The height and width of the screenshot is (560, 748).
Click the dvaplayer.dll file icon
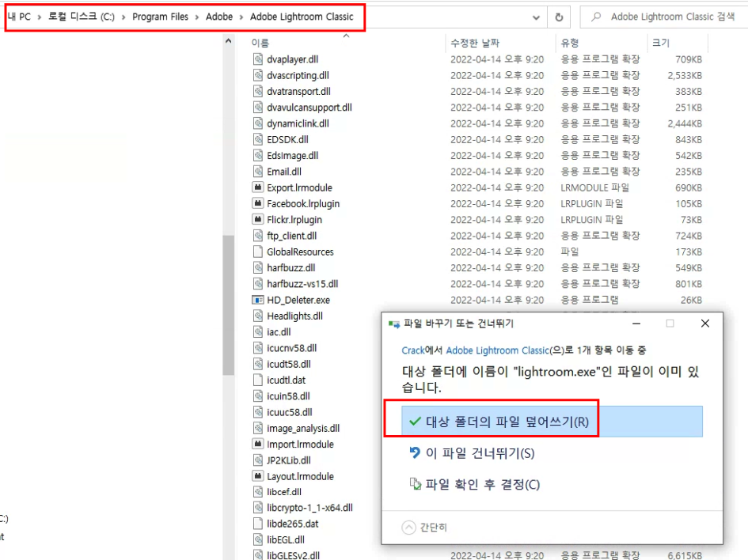point(257,59)
